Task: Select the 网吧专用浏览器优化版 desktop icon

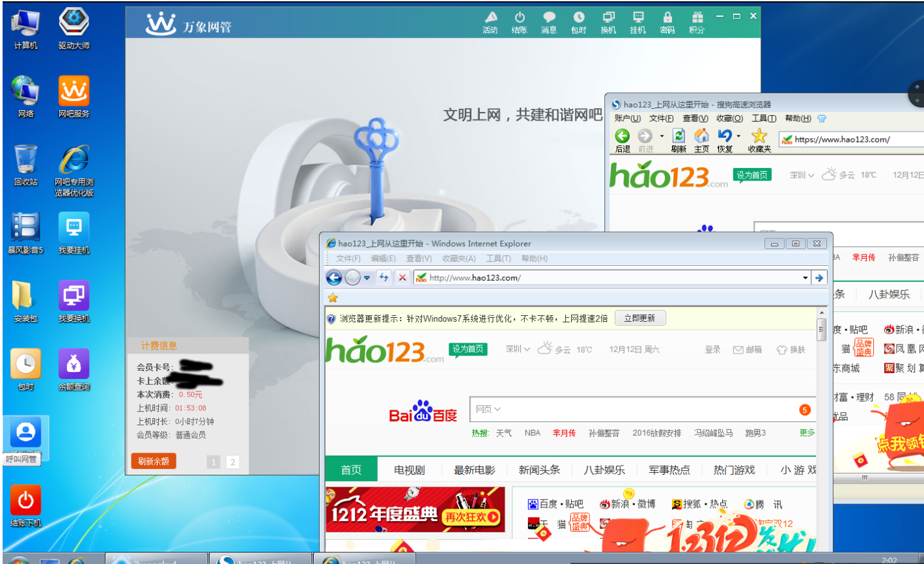Action: [74, 171]
